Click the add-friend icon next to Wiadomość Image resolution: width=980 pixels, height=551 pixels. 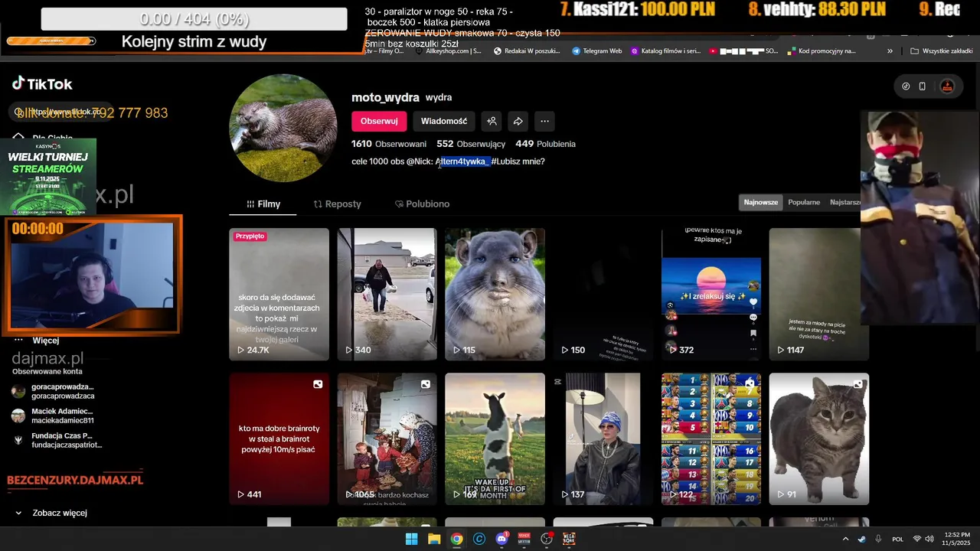492,121
